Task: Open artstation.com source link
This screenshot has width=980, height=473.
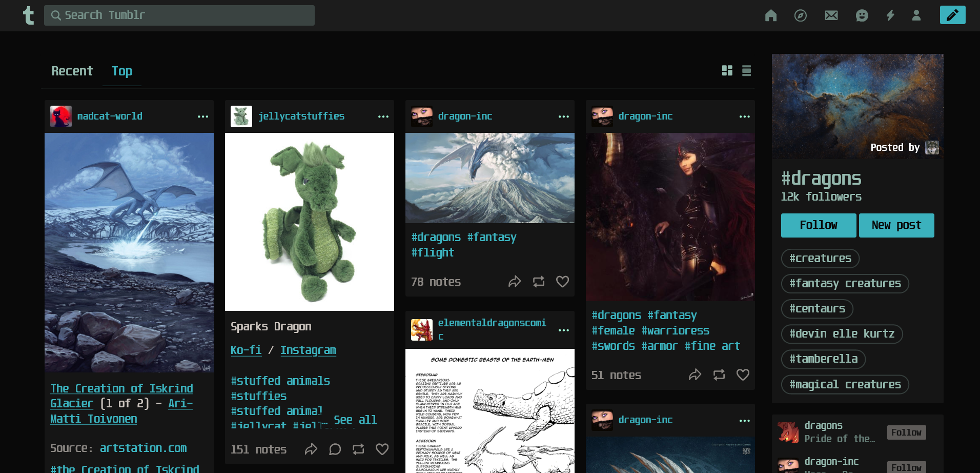Action: (143, 448)
